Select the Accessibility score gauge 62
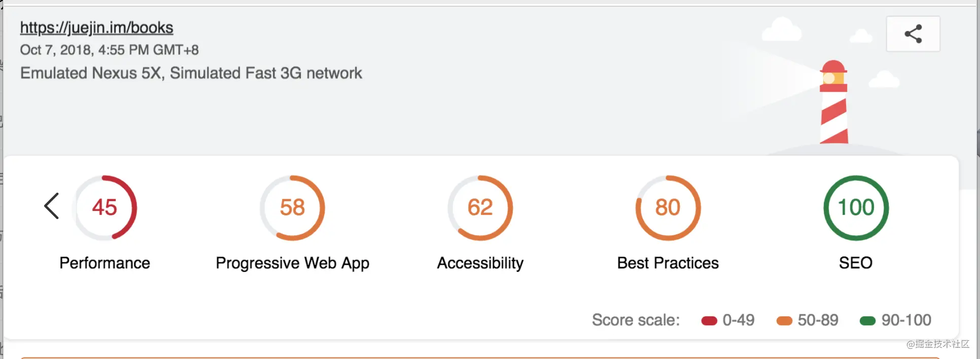Image resolution: width=980 pixels, height=359 pixels. click(480, 207)
